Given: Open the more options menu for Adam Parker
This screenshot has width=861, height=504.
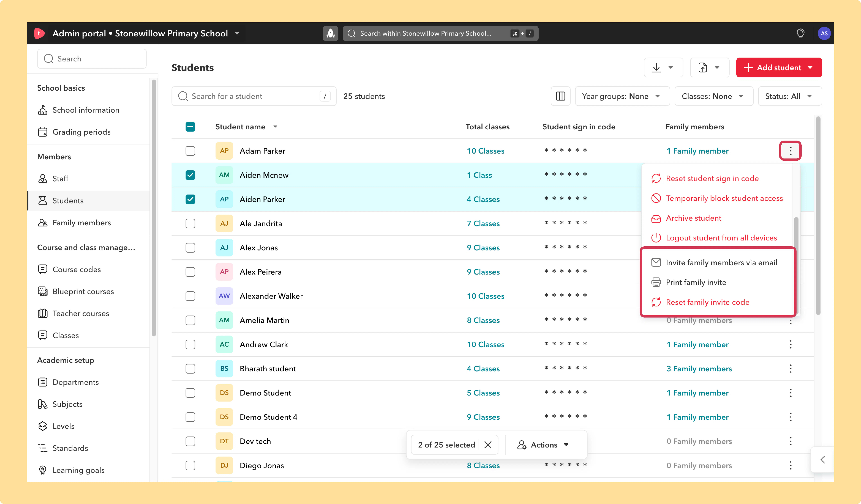Looking at the screenshot, I should [790, 151].
